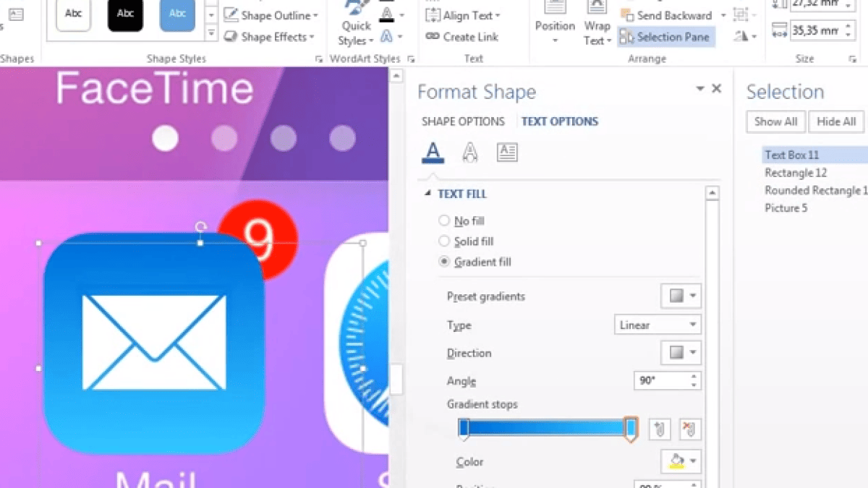Select Text Effects icon
Viewport: 868px width, 488px height.
[470, 152]
